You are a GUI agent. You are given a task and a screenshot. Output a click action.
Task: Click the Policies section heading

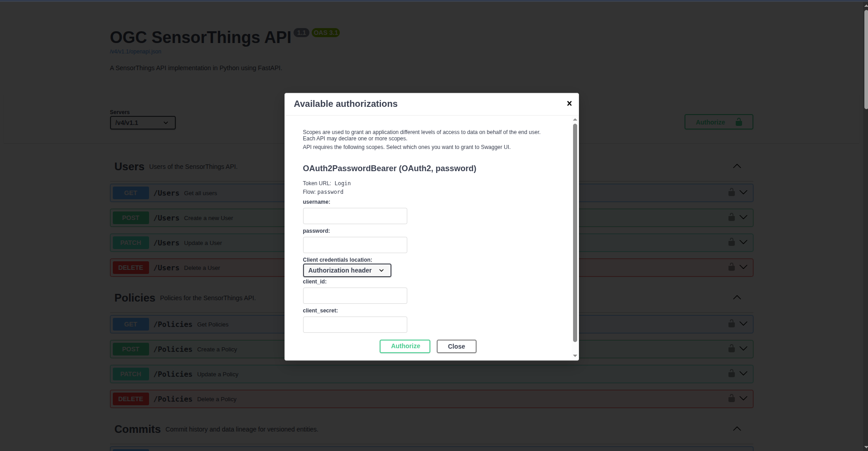click(135, 298)
